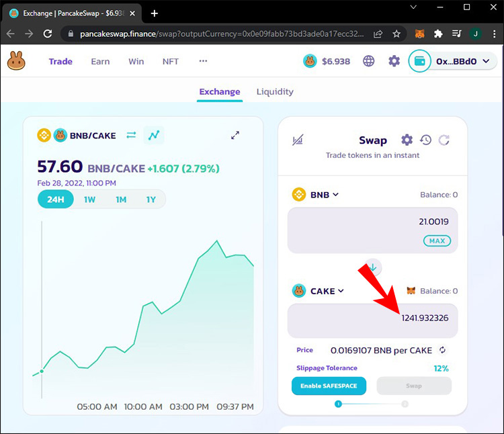This screenshot has width=504, height=434.
Task: Select the 1Y chart range
Action: pyautogui.click(x=151, y=200)
